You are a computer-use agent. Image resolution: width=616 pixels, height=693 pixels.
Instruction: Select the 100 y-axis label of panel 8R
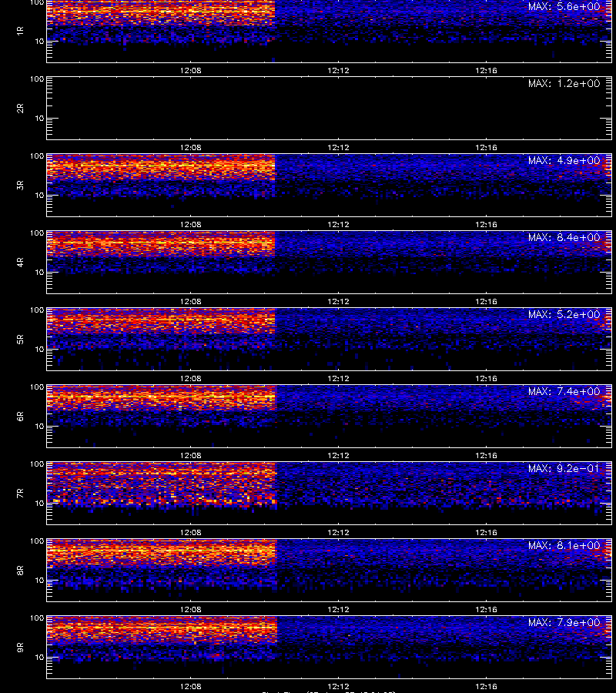[37, 541]
